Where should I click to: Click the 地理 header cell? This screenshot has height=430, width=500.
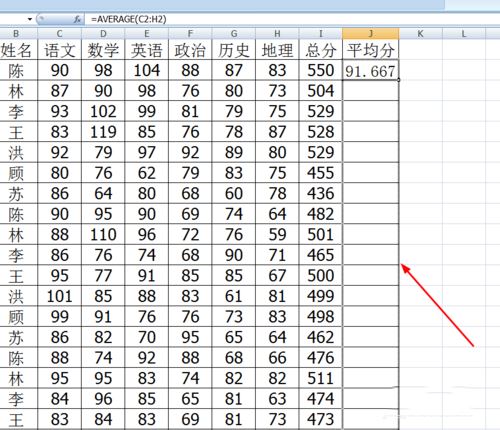277,50
